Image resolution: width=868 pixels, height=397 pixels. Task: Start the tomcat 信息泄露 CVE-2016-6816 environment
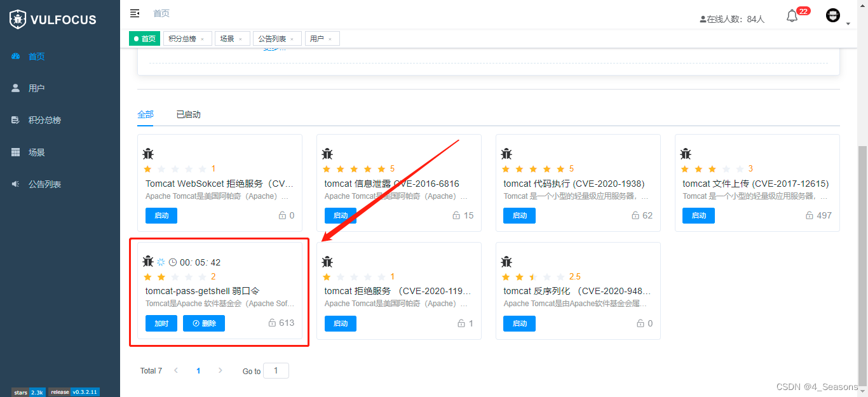(341, 215)
